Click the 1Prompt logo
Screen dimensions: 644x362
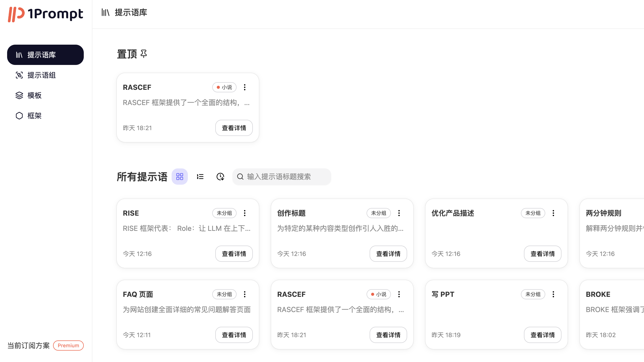pyautogui.click(x=46, y=14)
